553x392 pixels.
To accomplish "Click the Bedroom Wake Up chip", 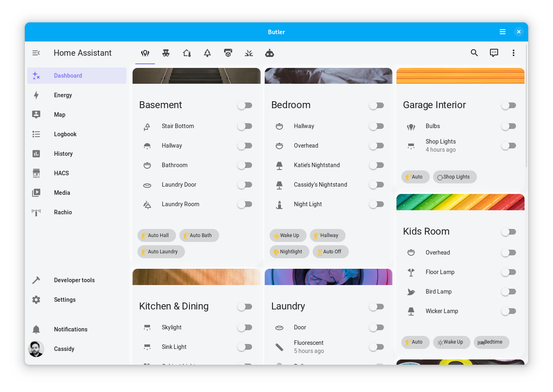I will 288,235.
